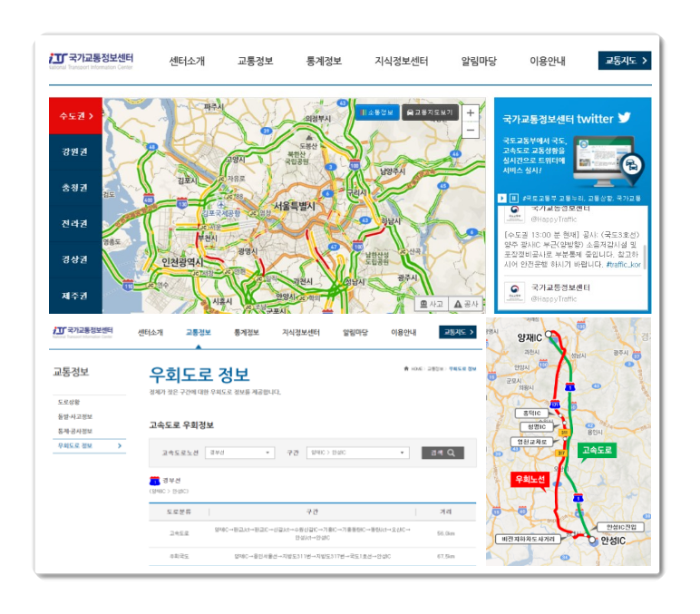The width and height of the screenshot is (700, 614).
Task: Click the 안성IC진입 callout on detour map
Action: point(621,527)
